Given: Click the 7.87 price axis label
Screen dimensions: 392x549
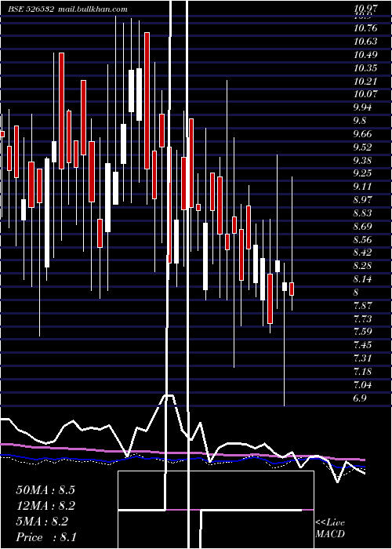Looking at the screenshot, I should coord(363,306).
